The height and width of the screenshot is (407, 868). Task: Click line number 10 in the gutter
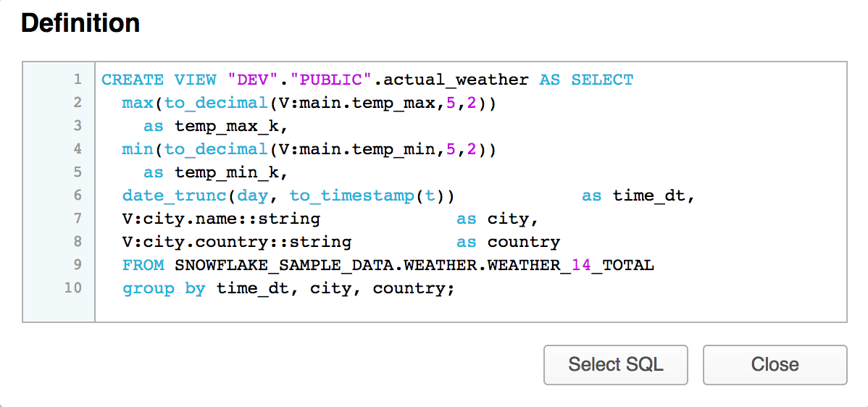pos(73,288)
